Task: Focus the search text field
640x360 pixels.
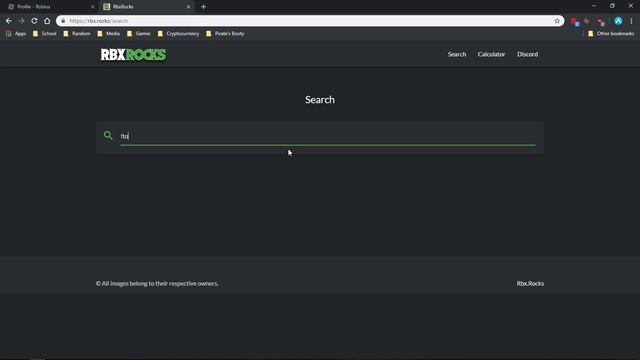Action: tap(328, 136)
